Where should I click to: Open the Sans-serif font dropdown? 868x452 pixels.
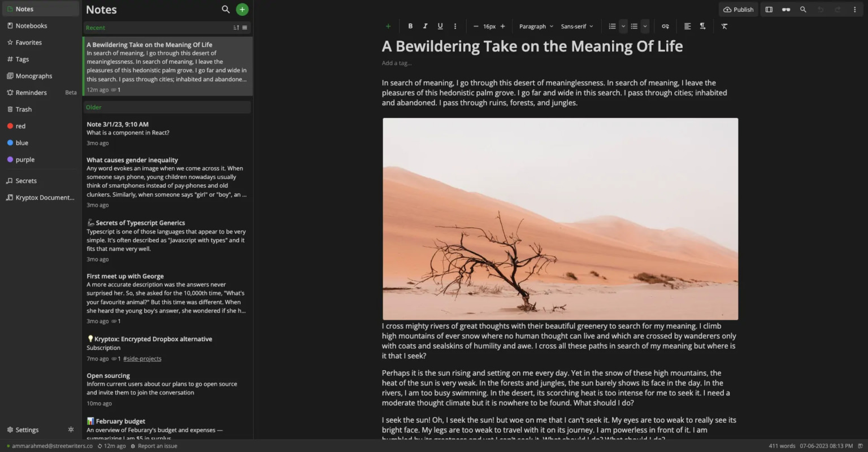pos(576,26)
